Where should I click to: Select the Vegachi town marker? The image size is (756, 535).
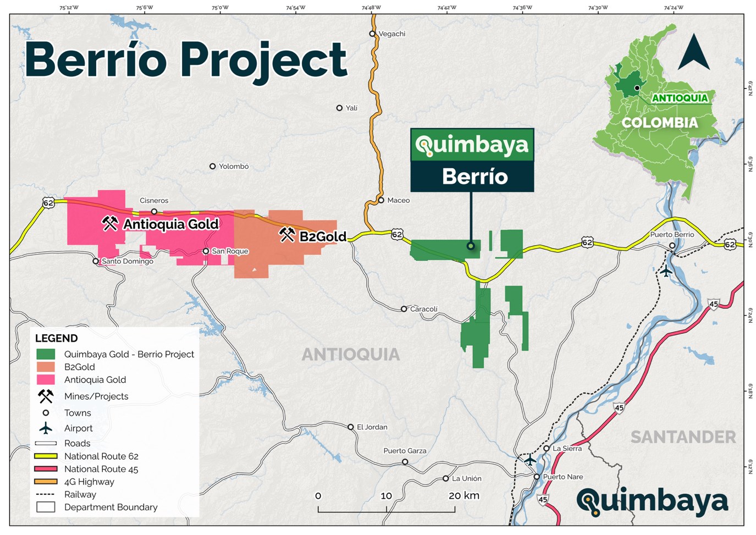pos(372,34)
